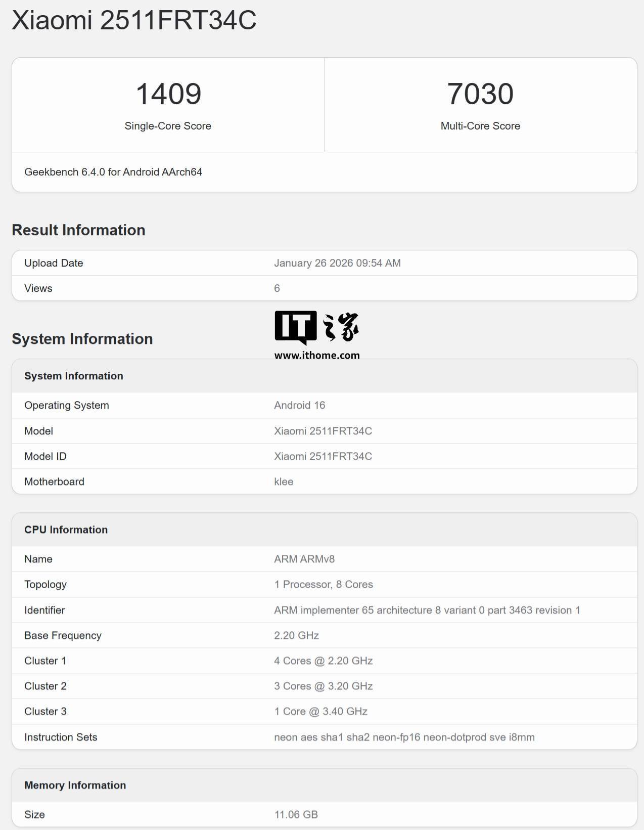Click the ARM implementer identifier string
Viewport: 644px width, 830px height.
pos(427,610)
